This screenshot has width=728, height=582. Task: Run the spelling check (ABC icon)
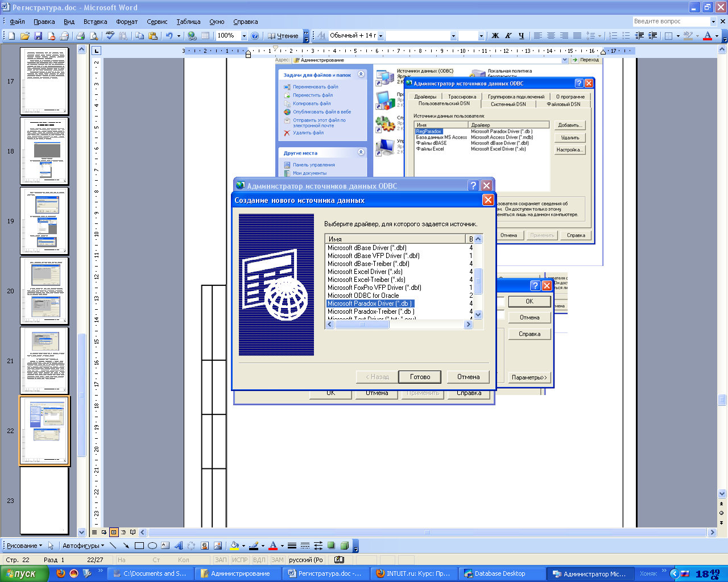point(110,36)
